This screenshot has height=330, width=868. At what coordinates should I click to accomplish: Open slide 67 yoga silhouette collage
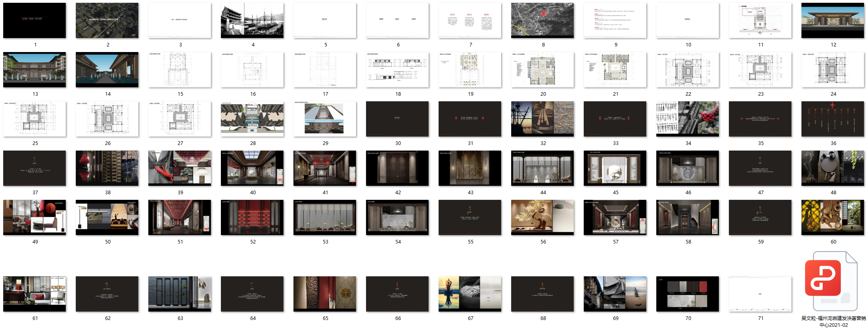tap(470, 294)
